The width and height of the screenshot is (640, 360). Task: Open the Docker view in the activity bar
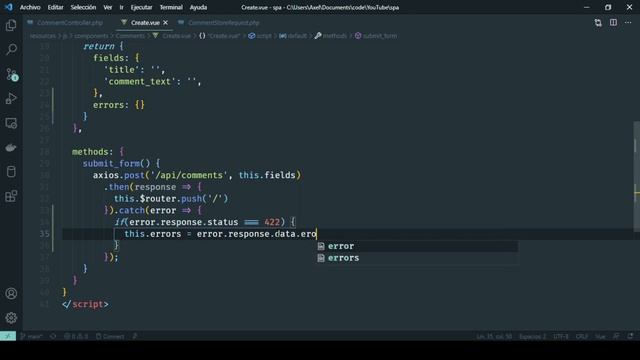(x=11, y=147)
